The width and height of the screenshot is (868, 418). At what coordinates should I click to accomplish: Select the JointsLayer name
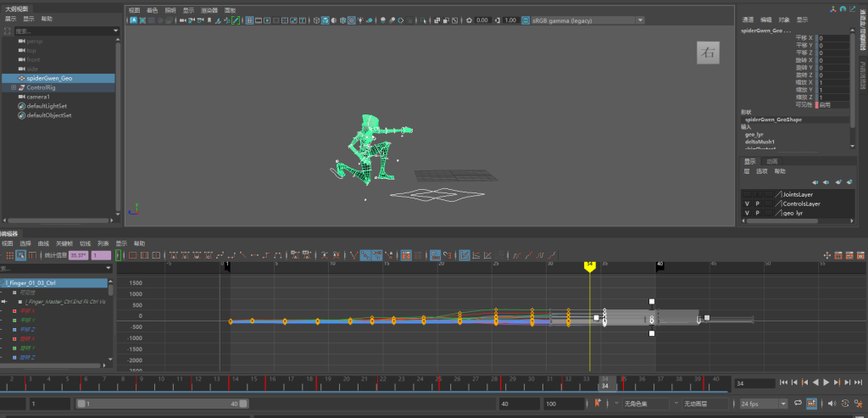(798, 194)
